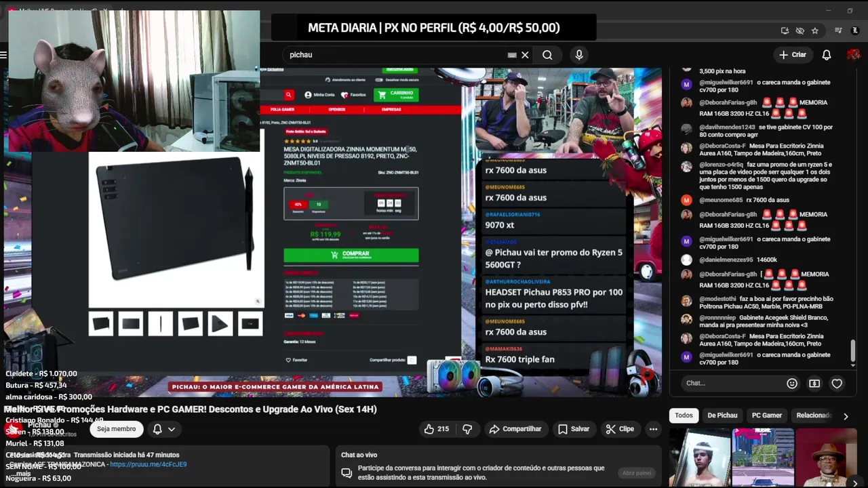Click 'Transmissão iniciada há 47 minutos' text

click(126, 455)
